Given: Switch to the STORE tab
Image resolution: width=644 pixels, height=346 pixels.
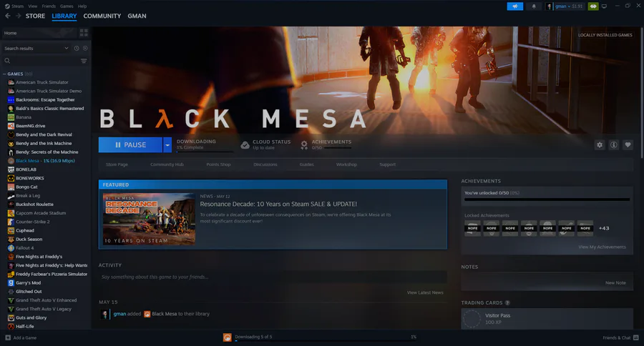Looking at the screenshot, I should click(35, 16).
